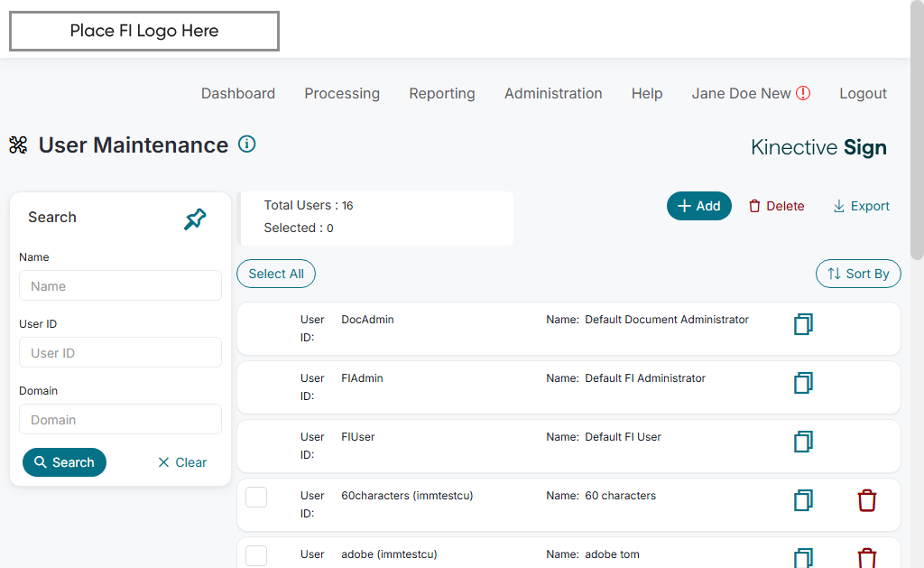Copy the FIAdmin user entry

[x=803, y=383]
